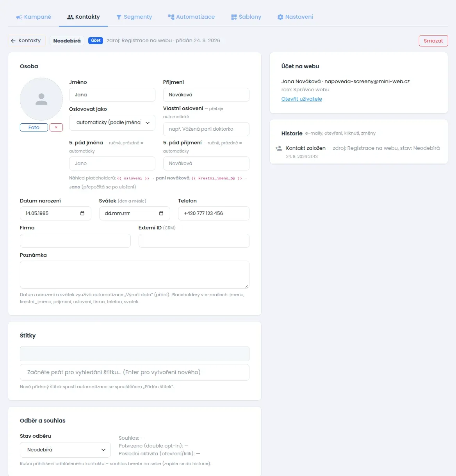This screenshot has height=476, width=456.
Task: Click the Účet na webu heading
Action: point(300,66)
